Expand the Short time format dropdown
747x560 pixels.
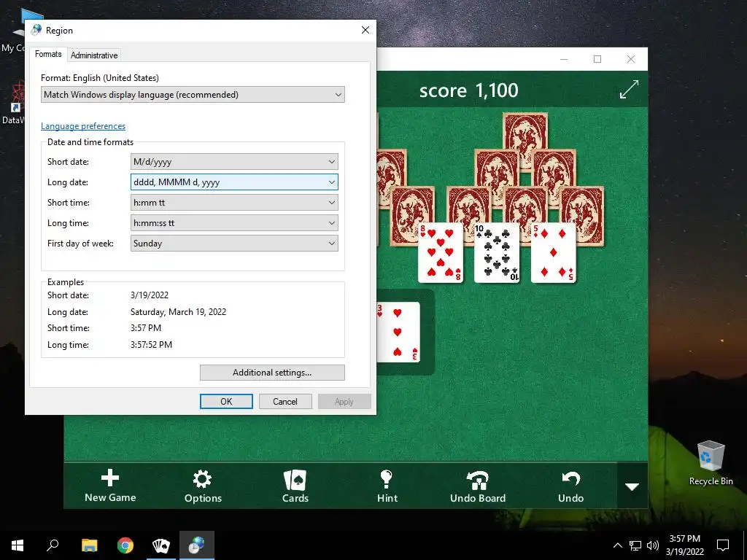234,203
